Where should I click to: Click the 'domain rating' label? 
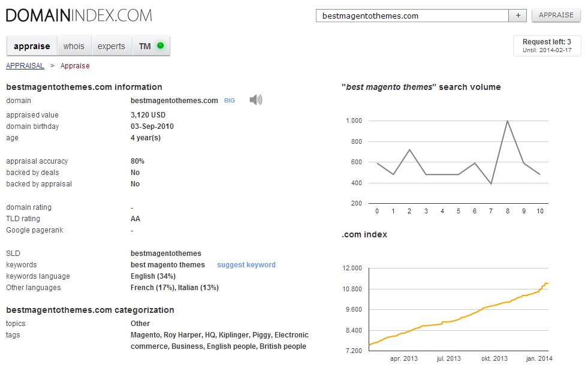pos(29,207)
